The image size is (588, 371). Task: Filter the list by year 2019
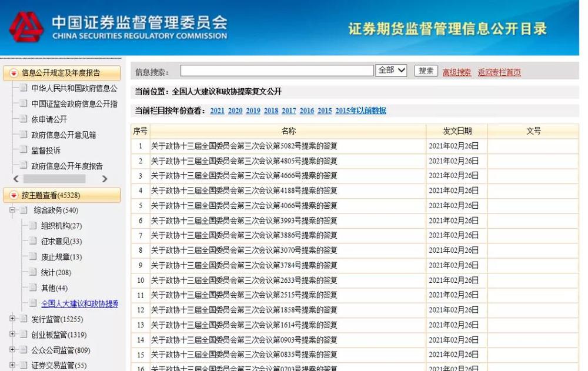pos(253,111)
